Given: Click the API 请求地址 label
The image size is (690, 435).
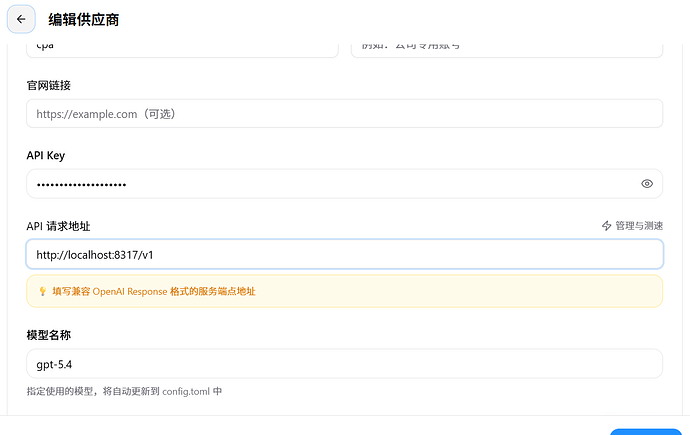Looking at the screenshot, I should 58,226.
